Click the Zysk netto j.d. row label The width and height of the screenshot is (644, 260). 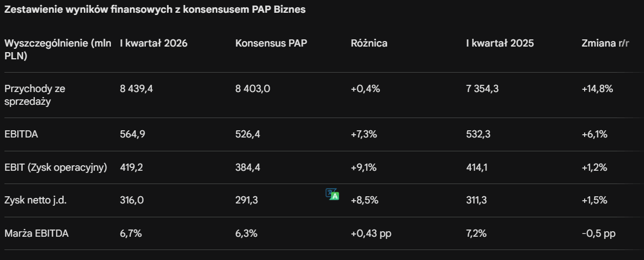pyautogui.click(x=36, y=201)
